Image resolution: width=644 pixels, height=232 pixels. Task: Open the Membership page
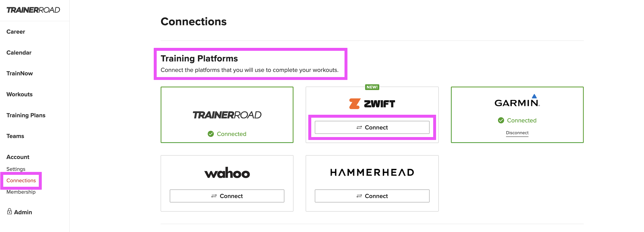[x=21, y=192]
